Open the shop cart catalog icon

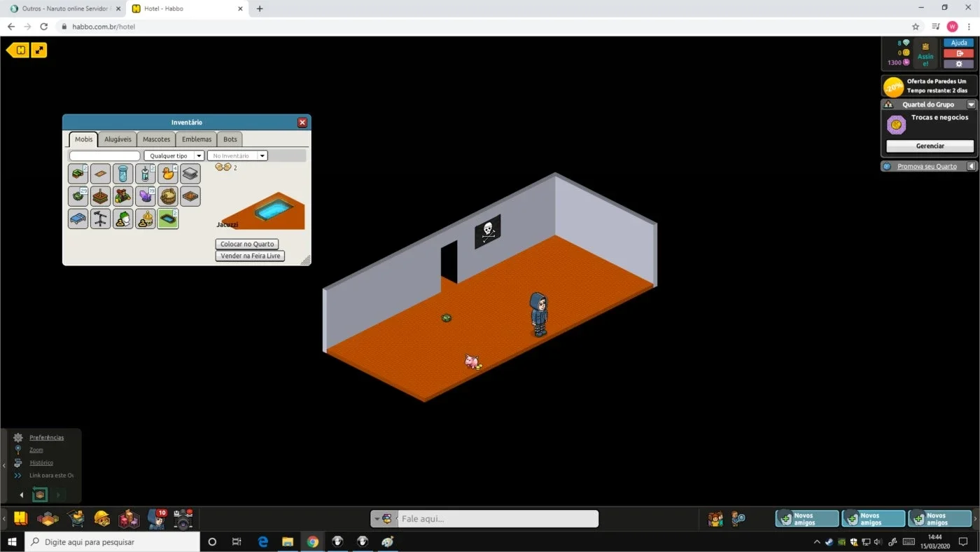click(x=76, y=518)
